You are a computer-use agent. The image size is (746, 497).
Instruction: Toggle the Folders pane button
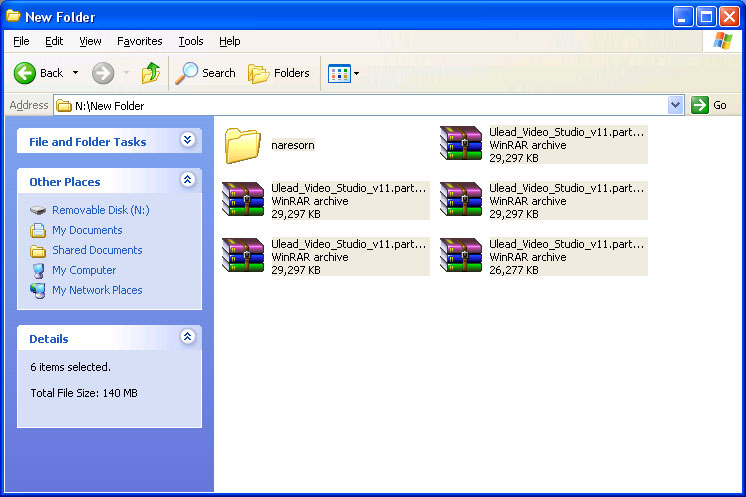coord(279,73)
